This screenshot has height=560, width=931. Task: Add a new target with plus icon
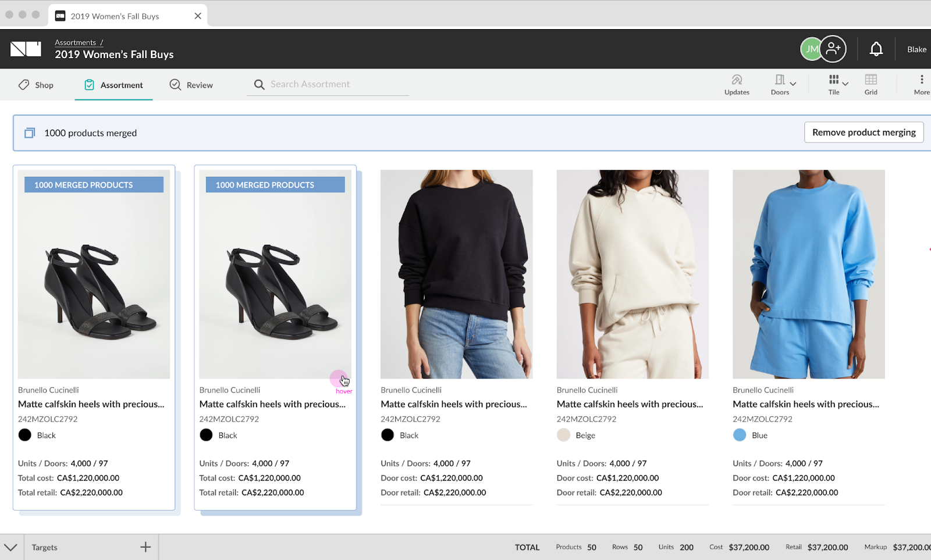[x=145, y=547]
